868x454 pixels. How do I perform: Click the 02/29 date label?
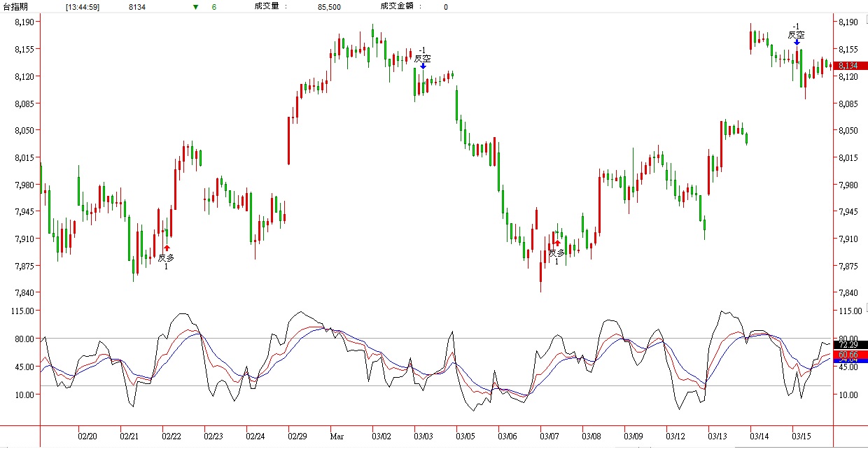[x=297, y=436]
